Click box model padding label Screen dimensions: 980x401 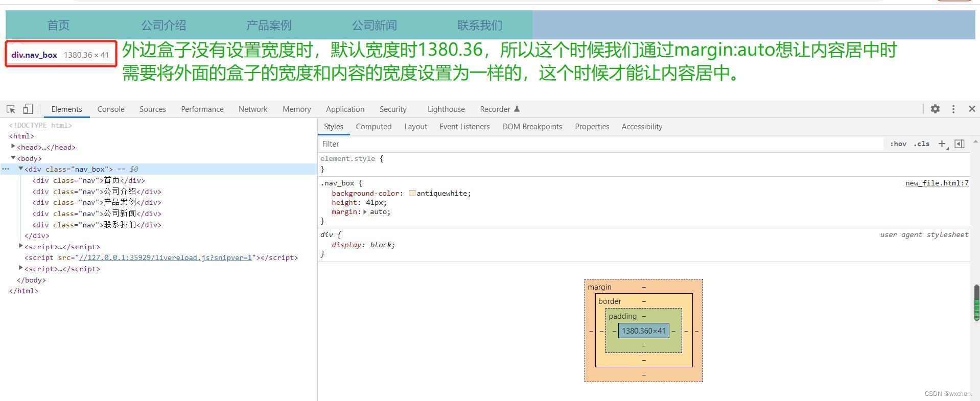[622, 316]
